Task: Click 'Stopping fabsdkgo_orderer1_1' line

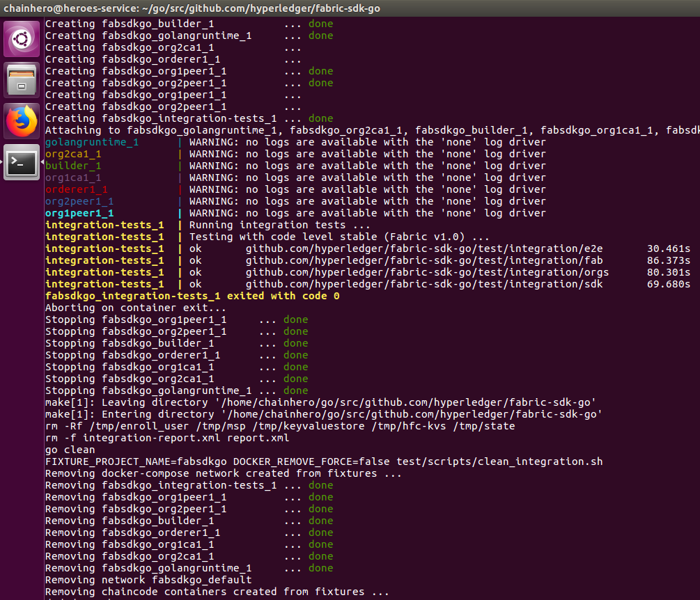Action: click(x=176, y=355)
